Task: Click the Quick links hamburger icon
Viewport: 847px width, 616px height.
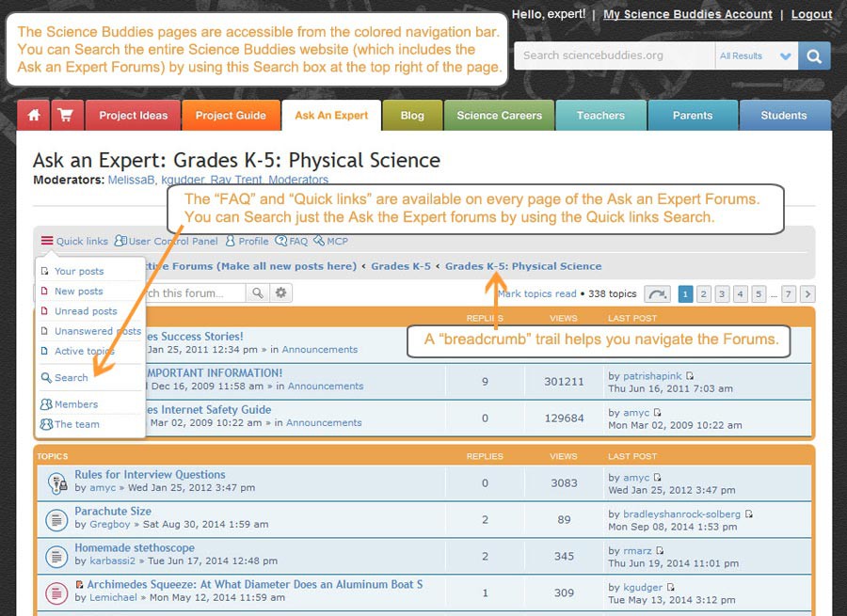Action: tap(48, 241)
